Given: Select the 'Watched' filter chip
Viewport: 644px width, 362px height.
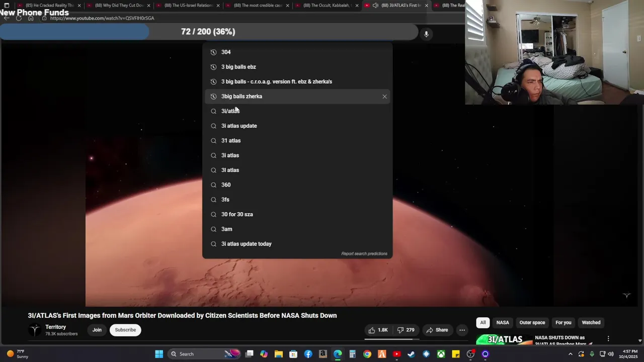Looking at the screenshot, I should coord(591,323).
